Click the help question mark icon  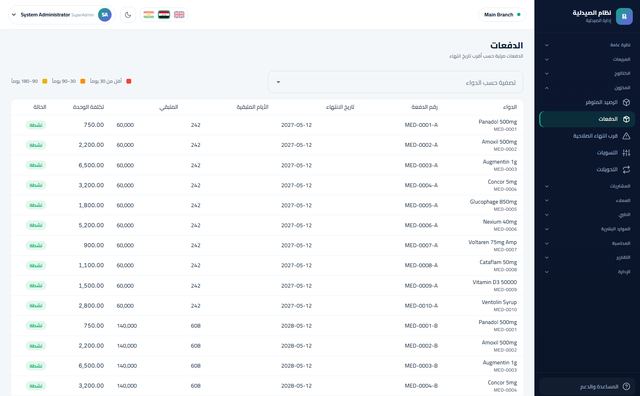tap(626, 386)
